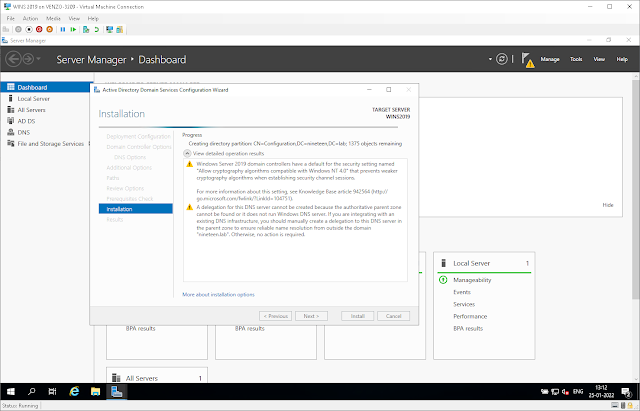Open Performance in Local Server tile

click(470, 316)
